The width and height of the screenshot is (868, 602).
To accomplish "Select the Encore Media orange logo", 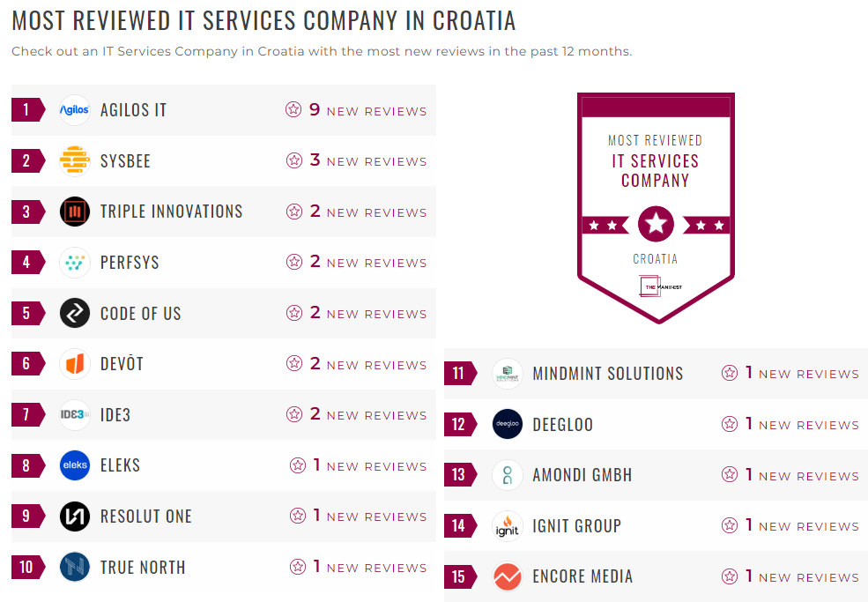I will pyautogui.click(x=507, y=576).
